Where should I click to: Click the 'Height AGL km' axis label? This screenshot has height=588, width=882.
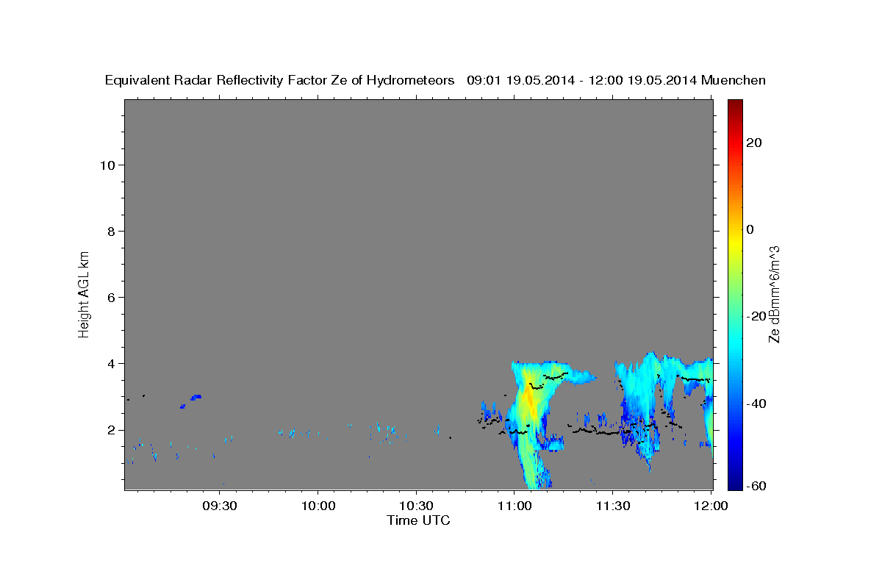pyautogui.click(x=85, y=293)
